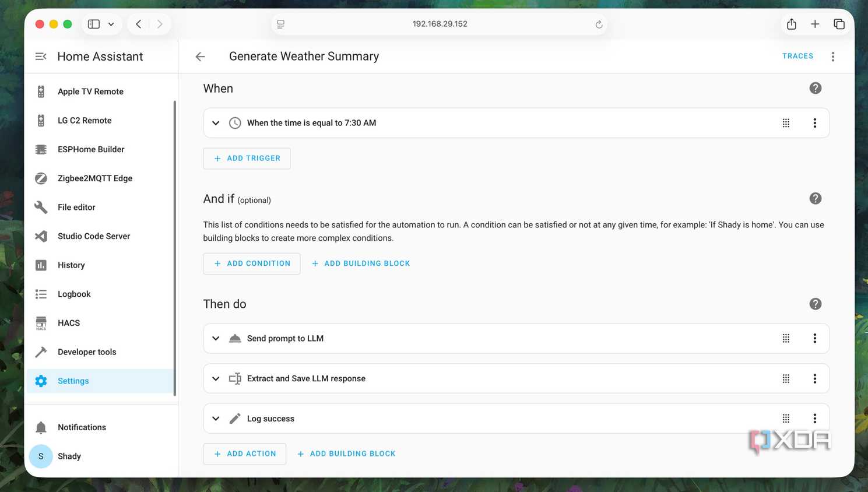Click the text-field icon on Extract and Save LLM response
Image resolution: width=868 pixels, height=492 pixels.
[x=235, y=378]
